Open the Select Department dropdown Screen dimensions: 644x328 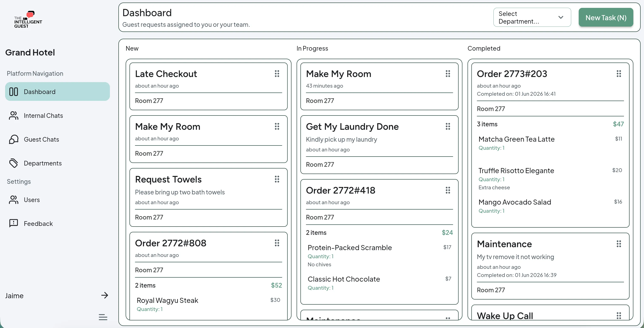[532, 17]
